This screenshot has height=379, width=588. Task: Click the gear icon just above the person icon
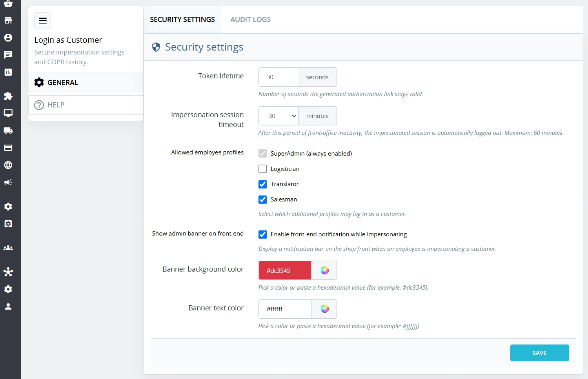click(8, 289)
